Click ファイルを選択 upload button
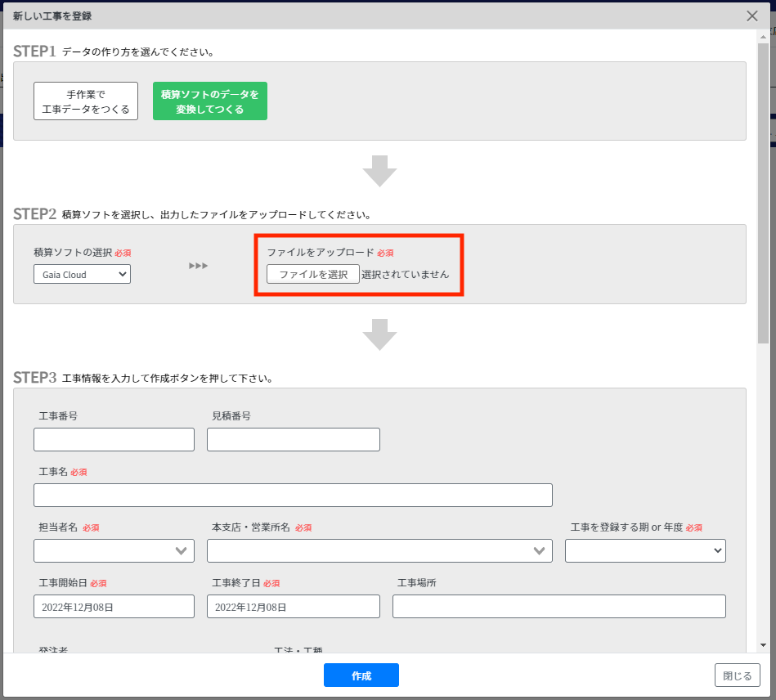The height and width of the screenshot is (700, 776). 313,274
